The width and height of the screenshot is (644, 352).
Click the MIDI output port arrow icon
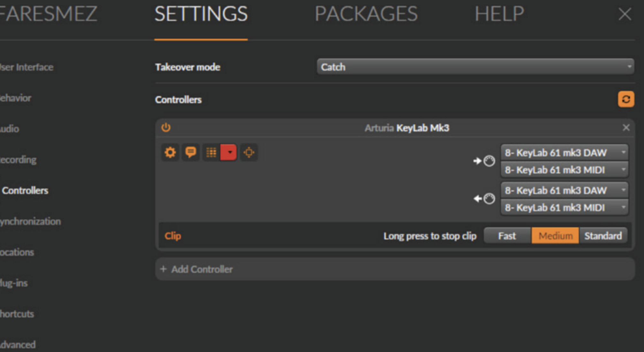484,199
